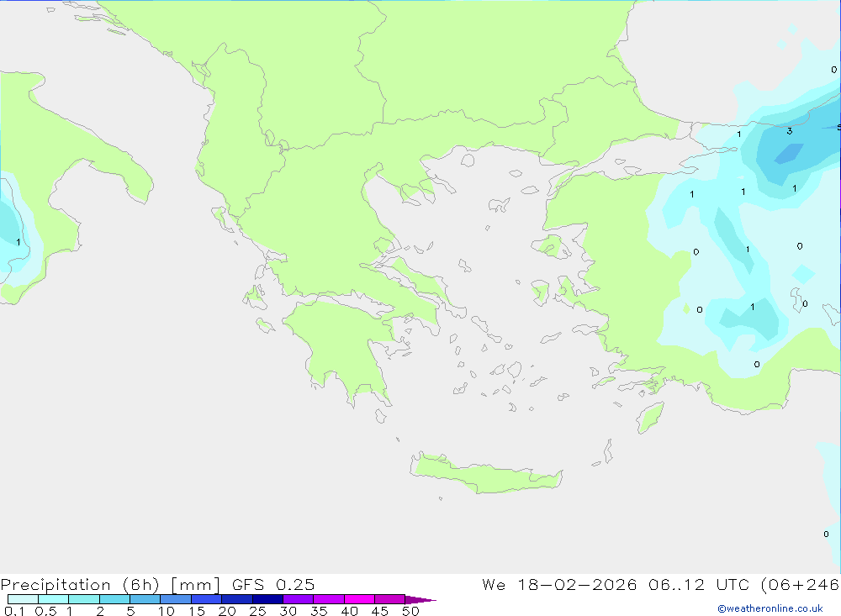Click the "1" value over southern Italy

click(19, 242)
